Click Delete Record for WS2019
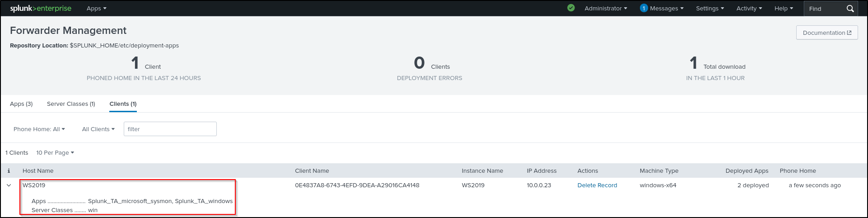This screenshot has width=868, height=218. click(x=597, y=185)
